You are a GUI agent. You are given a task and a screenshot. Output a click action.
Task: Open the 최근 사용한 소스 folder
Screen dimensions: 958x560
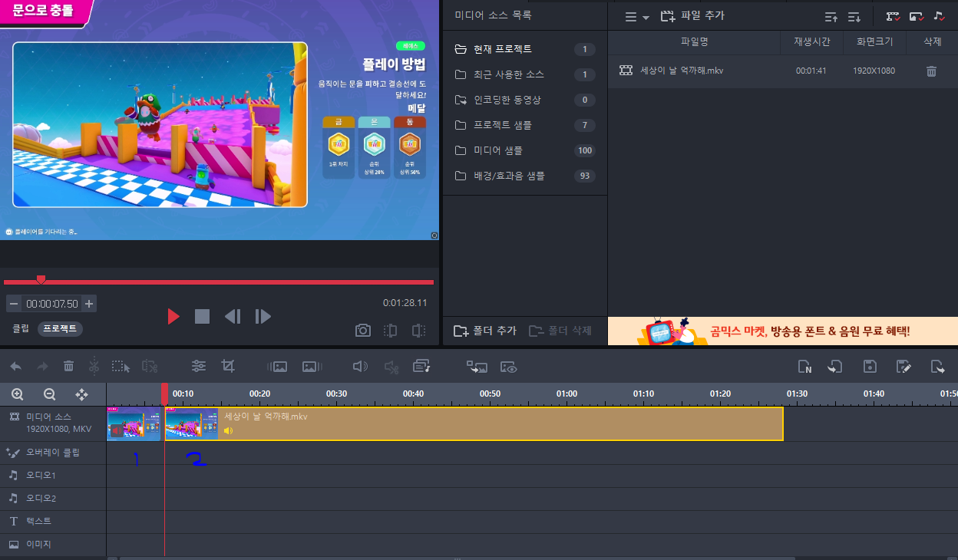click(x=525, y=74)
